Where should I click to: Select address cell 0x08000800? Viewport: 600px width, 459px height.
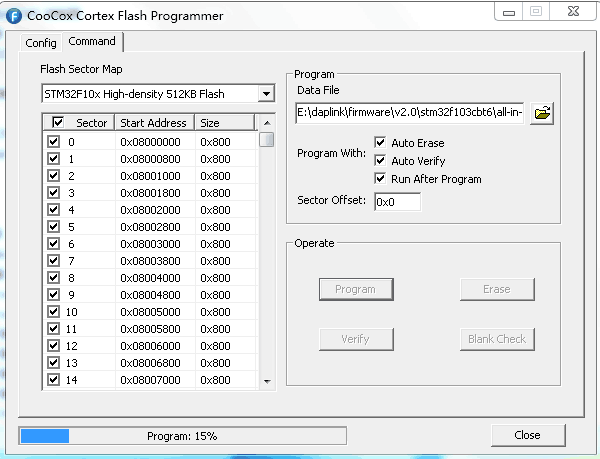pyautogui.click(x=150, y=159)
